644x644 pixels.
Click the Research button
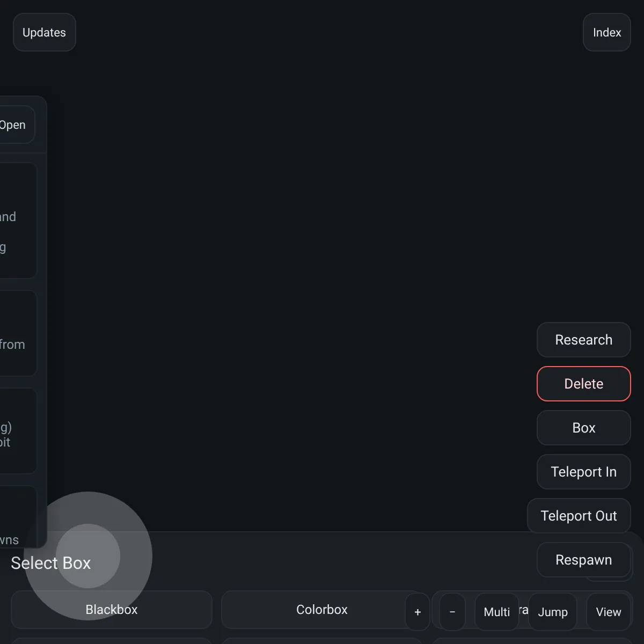(583, 340)
